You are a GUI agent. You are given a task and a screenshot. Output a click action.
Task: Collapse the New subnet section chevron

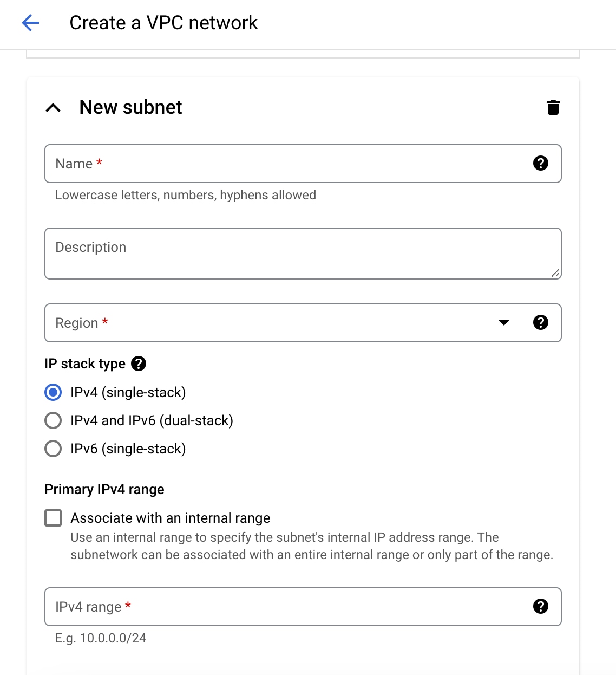click(53, 108)
